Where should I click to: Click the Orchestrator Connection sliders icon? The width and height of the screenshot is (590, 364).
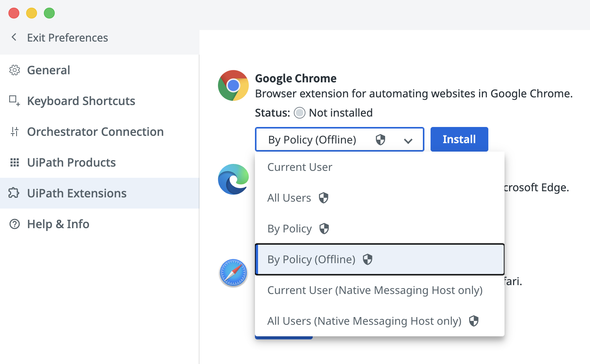(x=15, y=132)
